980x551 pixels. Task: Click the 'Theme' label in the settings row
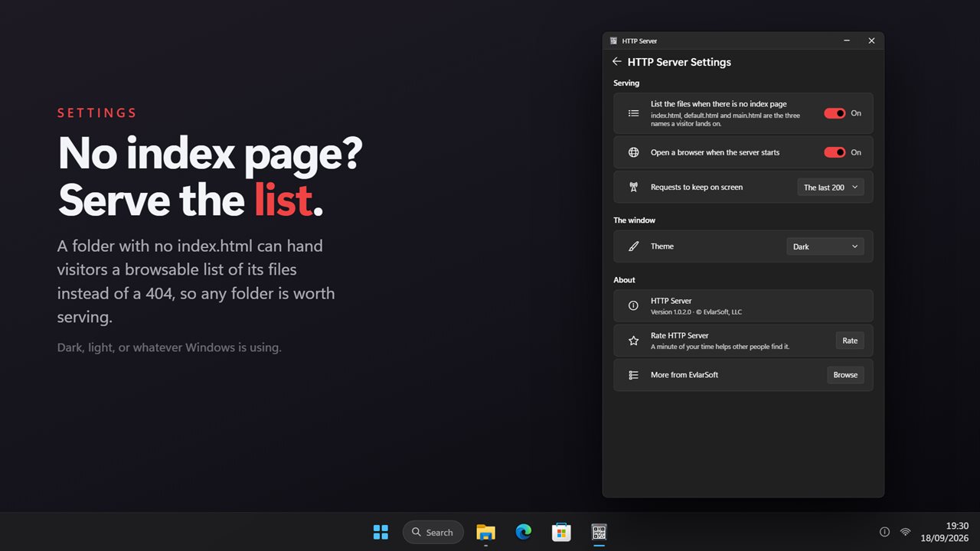coord(662,246)
